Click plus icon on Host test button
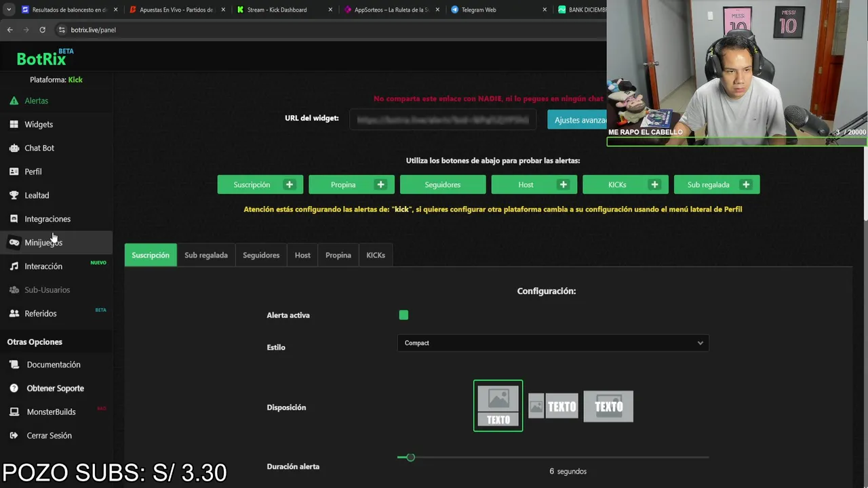Viewport: 868px width, 488px height. [563, 184]
